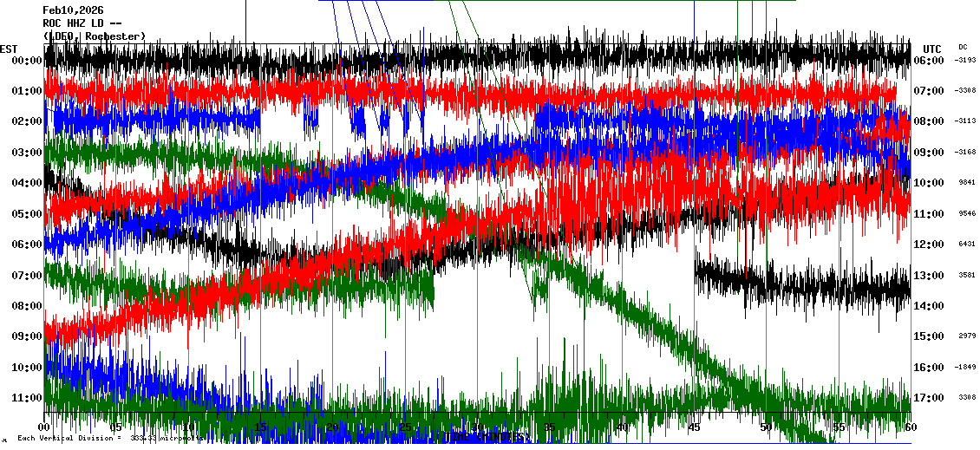Select the EST "00:00" row label
The image size is (980, 450).
[27, 61]
